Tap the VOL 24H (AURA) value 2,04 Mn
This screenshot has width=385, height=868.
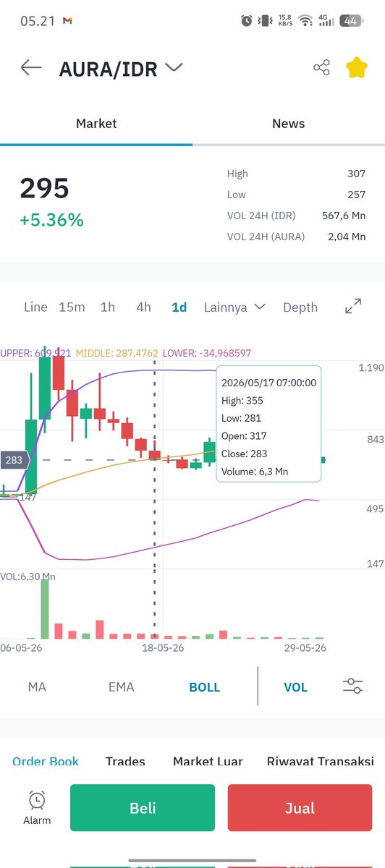[347, 237]
